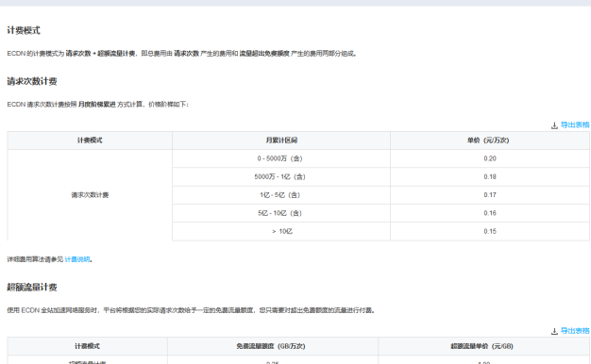The height and width of the screenshot is (364, 591).
Task: Select the 请求次数计费 section heading
Action: pyautogui.click(x=32, y=81)
